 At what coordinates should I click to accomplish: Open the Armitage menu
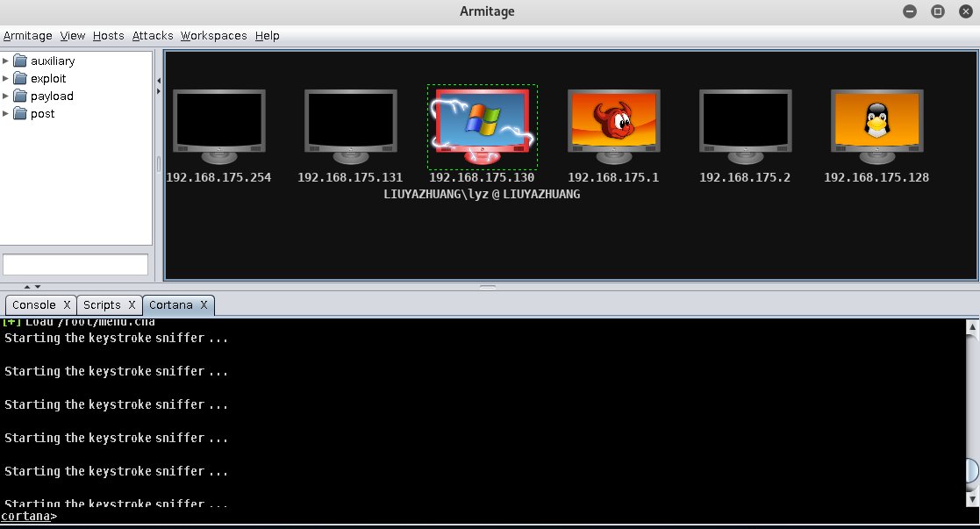click(27, 36)
